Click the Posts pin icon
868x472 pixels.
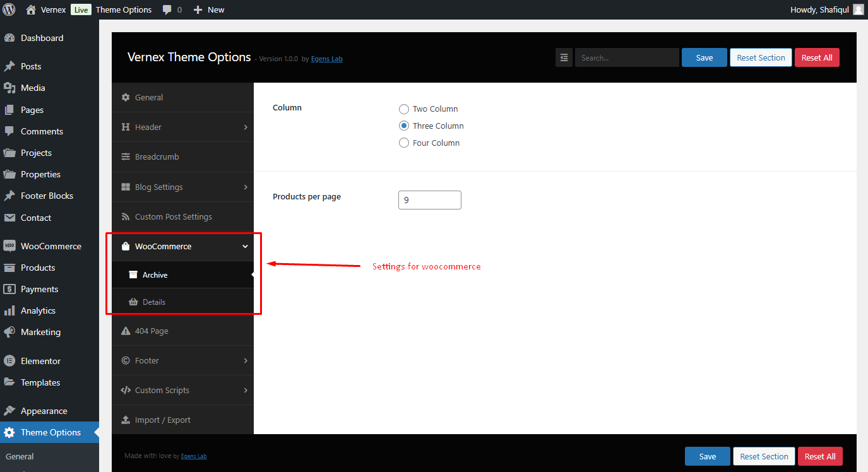[9, 66]
